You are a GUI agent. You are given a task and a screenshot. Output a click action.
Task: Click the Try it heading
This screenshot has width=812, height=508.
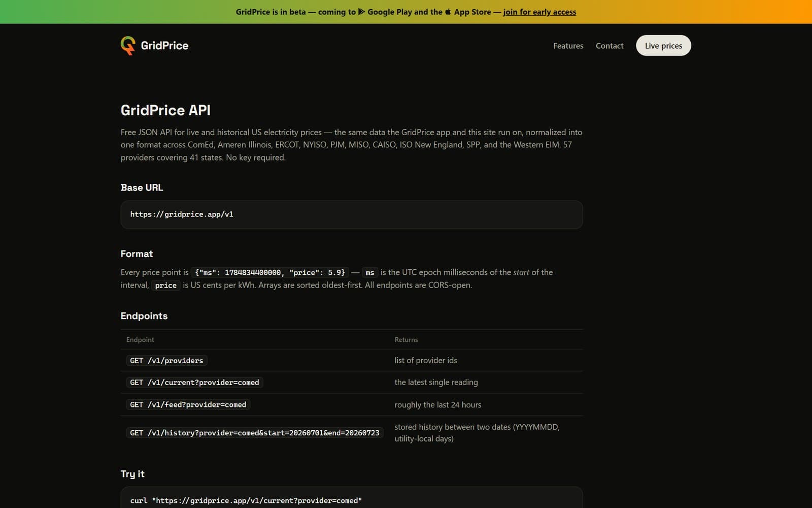pos(132,474)
